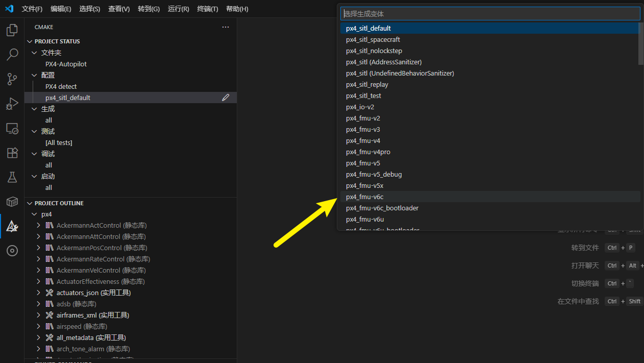The width and height of the screenshot is (644, 363).
Task: Click wrench icon beside all_metadata
Action: (49, 337)
